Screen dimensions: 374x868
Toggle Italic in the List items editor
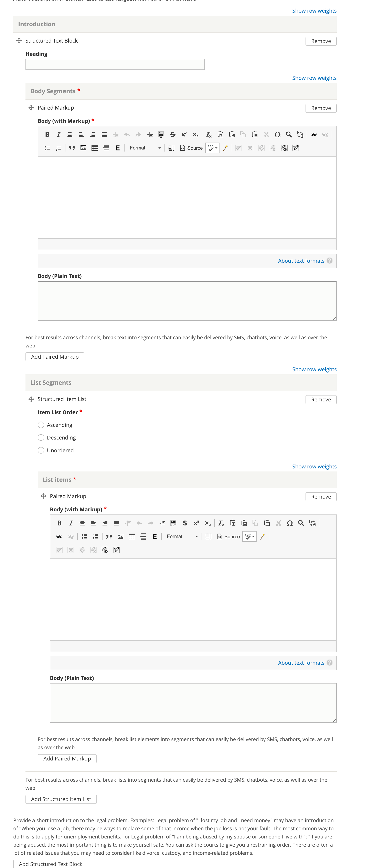71,523
